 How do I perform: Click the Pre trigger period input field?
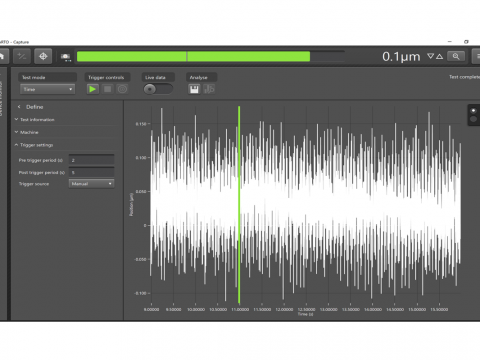click(91, 160)
